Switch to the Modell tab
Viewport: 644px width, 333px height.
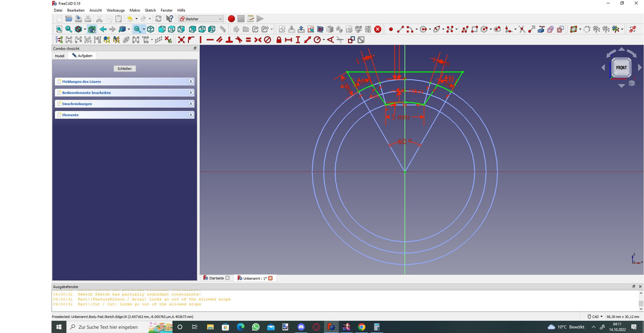click(59, 56)
